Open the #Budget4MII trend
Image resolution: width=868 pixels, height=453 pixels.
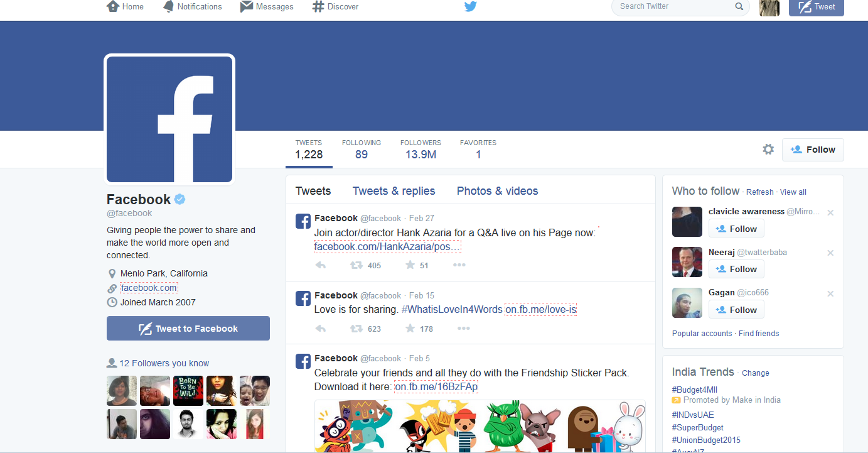click(x=695, y=390)
